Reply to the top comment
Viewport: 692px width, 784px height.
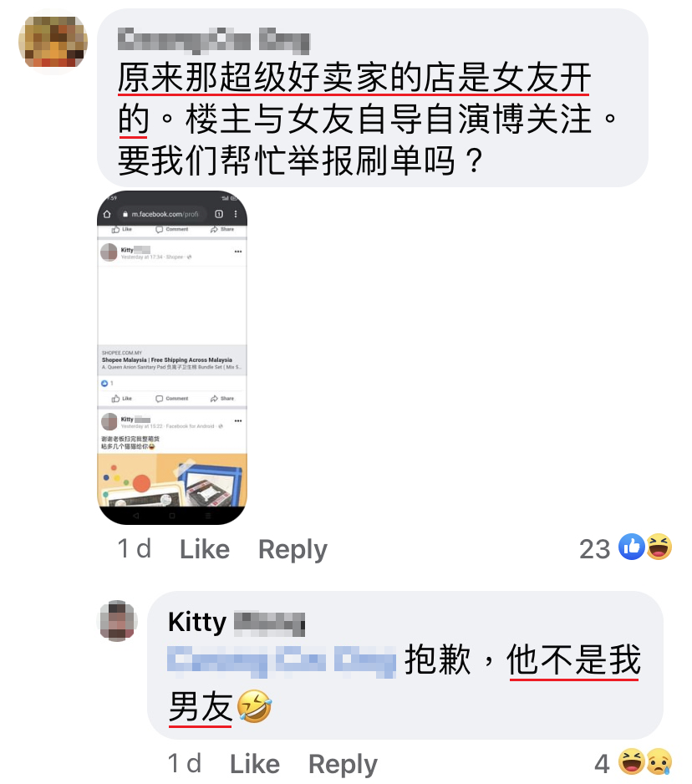click(x=293, y=549)
